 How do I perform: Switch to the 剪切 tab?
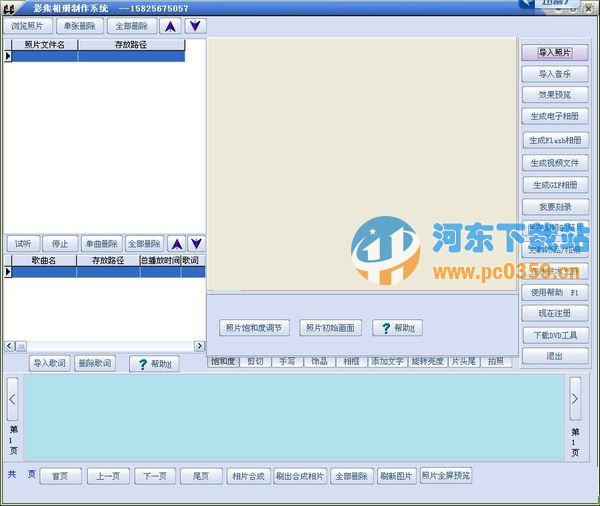[255, 361]
